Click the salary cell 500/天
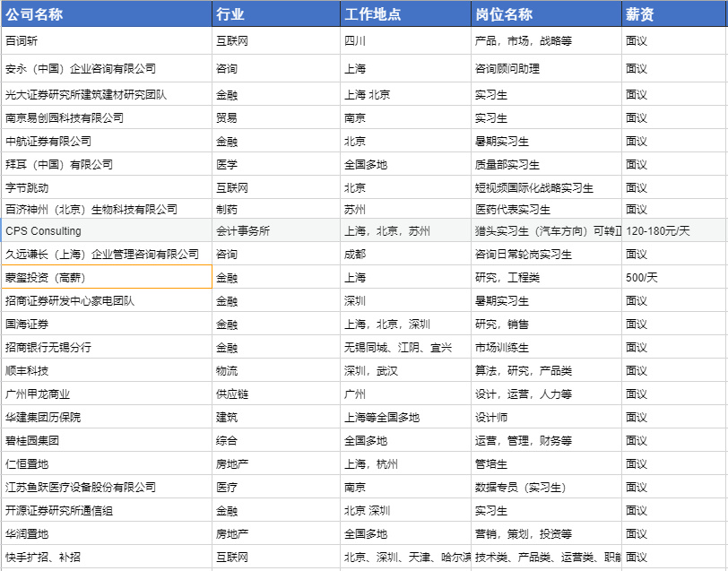Screen dimensions: 728x571 (x=675, y=277)
